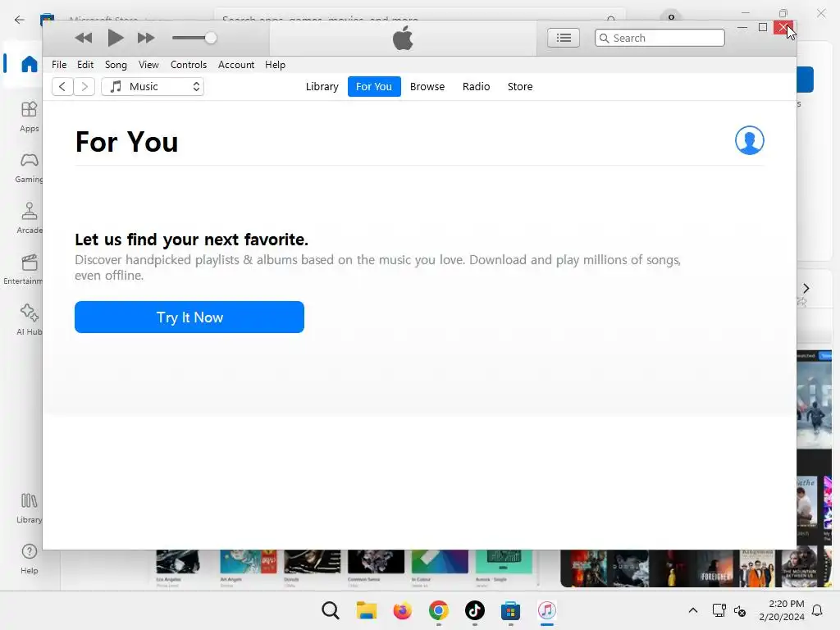Open the View menu
Screen dimensions: 840x630
pyautogui.click(x=148, y=65)
